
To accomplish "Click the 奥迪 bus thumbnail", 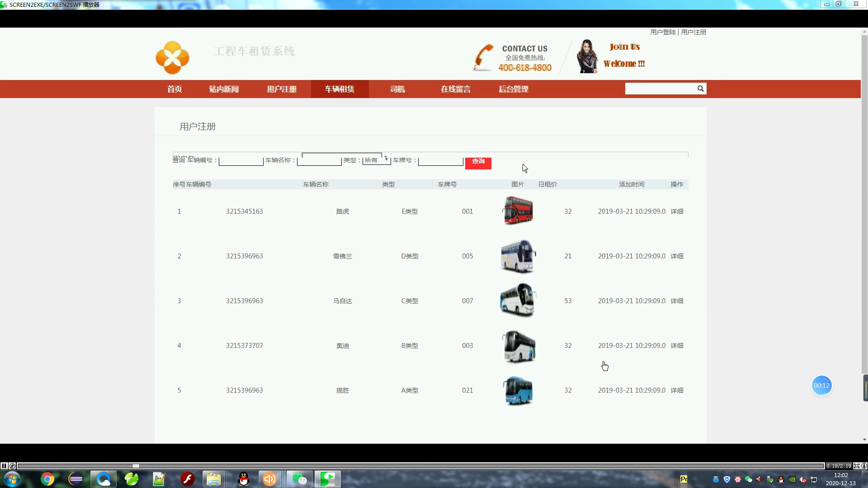I will click(519, 346).
